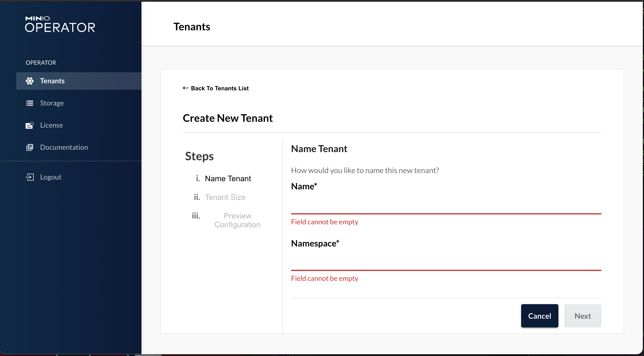The height and width of the screenshot is (356, 644).
Task: Go back via Back To Tenants List
Action: [x=216, y=88]
